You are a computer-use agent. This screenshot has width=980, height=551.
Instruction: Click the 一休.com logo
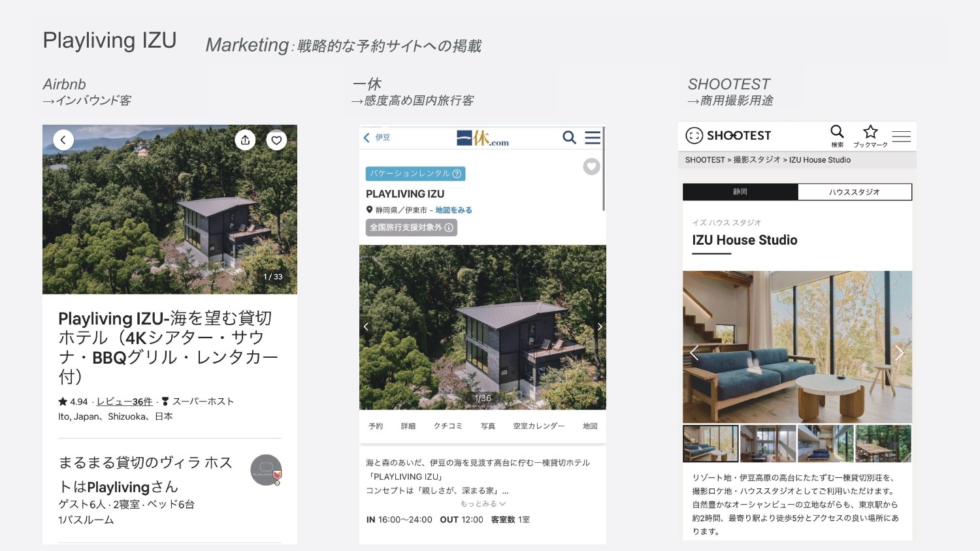[482, 138]
